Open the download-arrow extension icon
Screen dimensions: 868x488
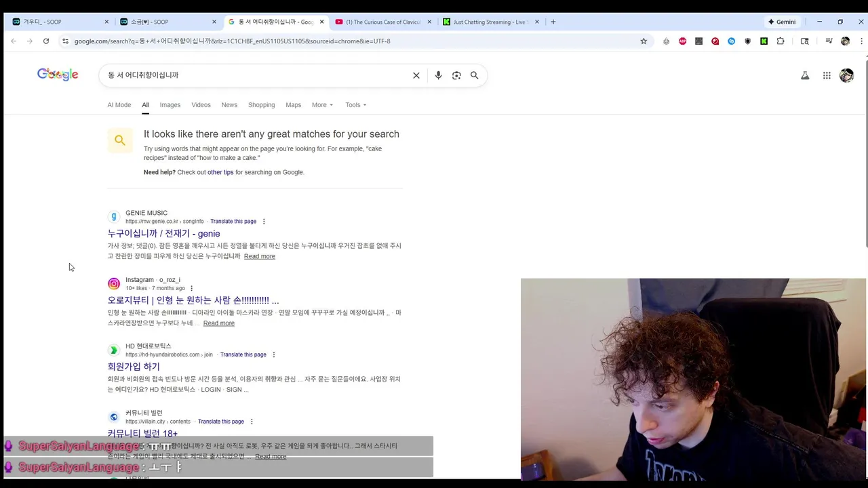tap(666, 41)
